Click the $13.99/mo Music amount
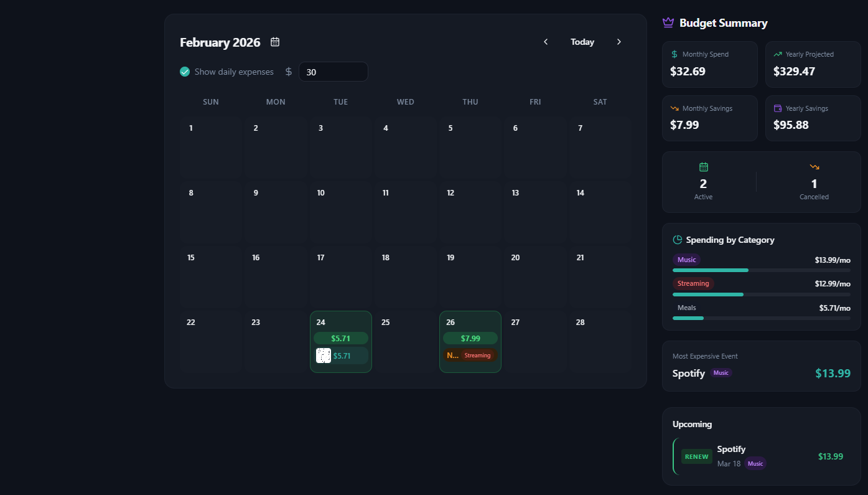Screen dimensions: 868x495 (833, 260)
